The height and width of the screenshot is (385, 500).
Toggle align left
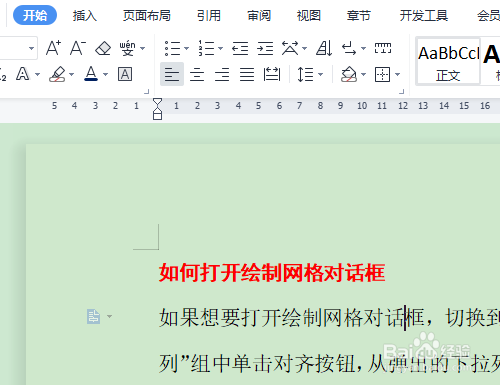(x=172, y=74)
